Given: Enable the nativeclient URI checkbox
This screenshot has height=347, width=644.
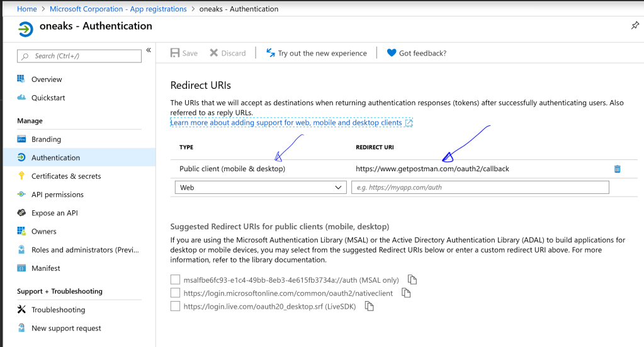Looking at the screenshot, I should [x=175, y=293].
